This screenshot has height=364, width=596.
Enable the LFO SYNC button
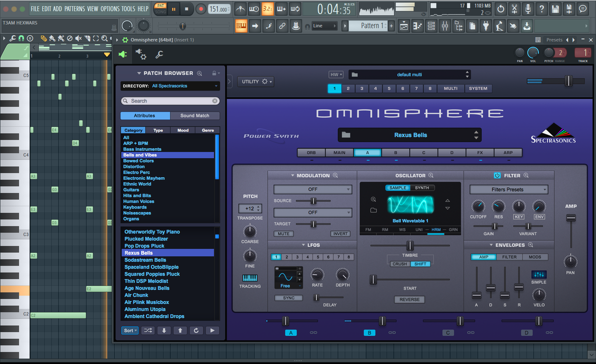coord(289,298)
